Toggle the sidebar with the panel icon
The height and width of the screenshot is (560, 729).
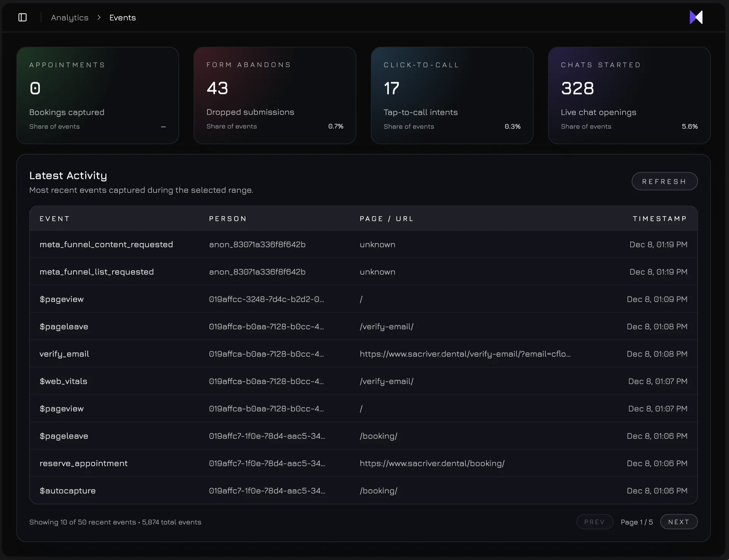(x=22, y=17)
